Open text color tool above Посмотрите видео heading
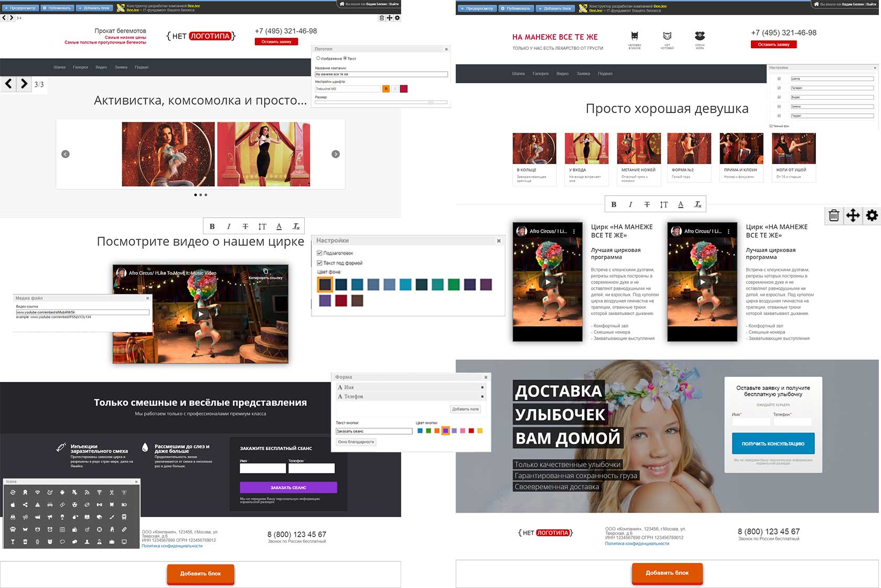This screenshot has width=881, height=588. [279, 226]
